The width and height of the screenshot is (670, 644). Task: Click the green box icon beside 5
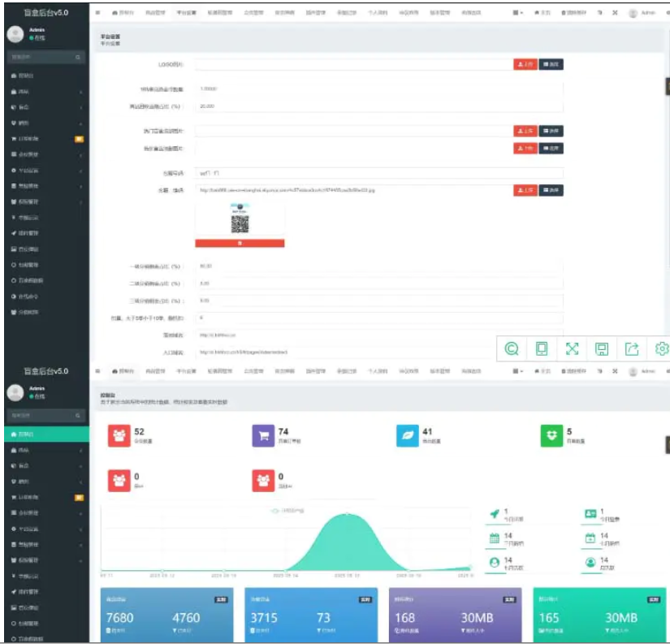(551, 435)
